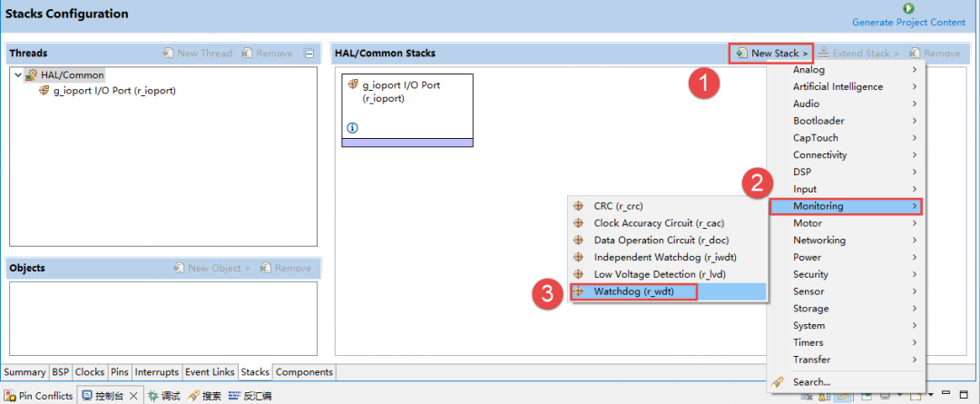The height and width of the screenshot is (404, 980).
Task: Open the New Stack menu button
Action: pyautogui.click(x=772, y=54)
